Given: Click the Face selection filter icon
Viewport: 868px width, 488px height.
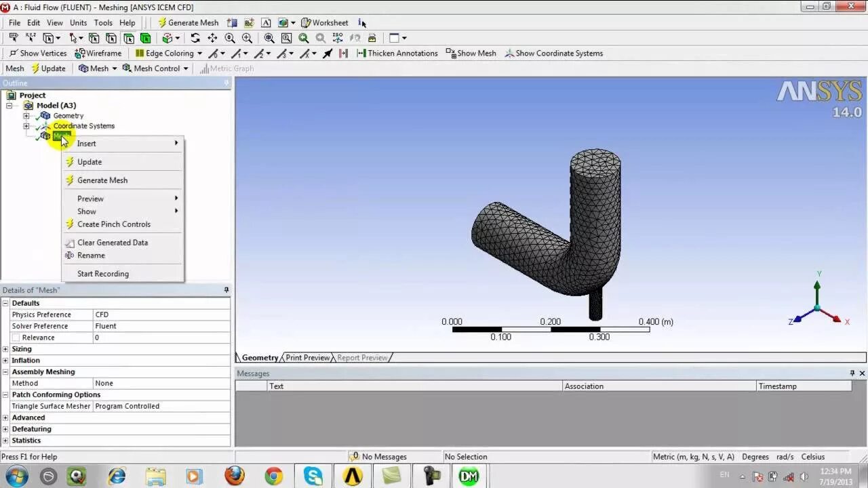Looking at the screenshot, I should pyautogui.click(x=128, y=38).
